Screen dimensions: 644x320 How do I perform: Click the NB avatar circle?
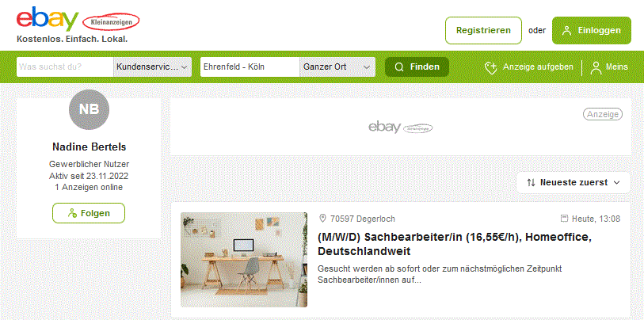coord(90,109)
